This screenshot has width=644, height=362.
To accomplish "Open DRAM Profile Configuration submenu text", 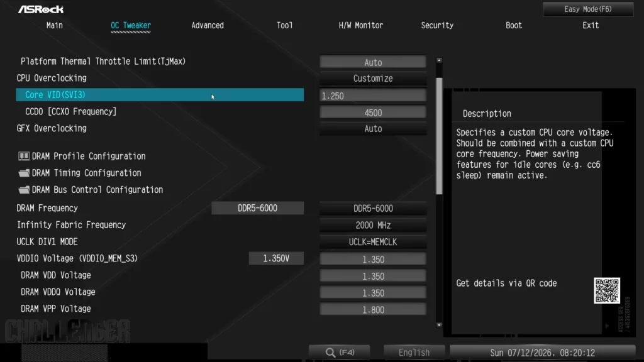I will pyautogui.click(x=89, y=156).
